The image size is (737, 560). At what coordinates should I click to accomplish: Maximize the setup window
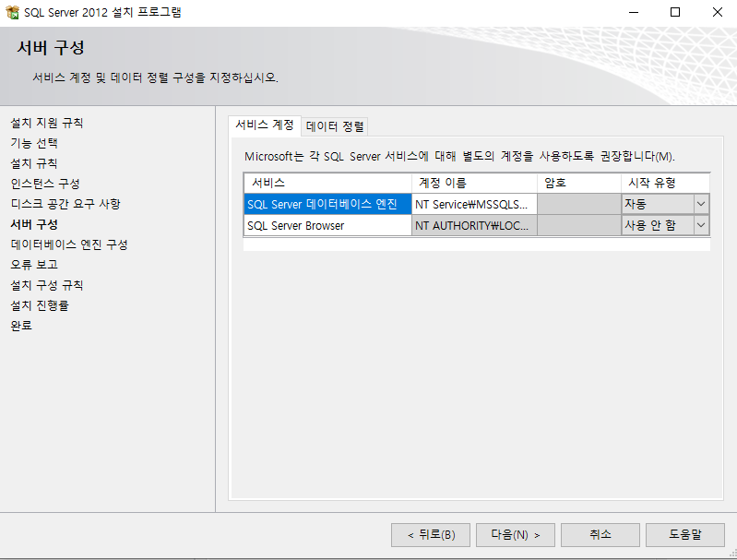[675, 12]
